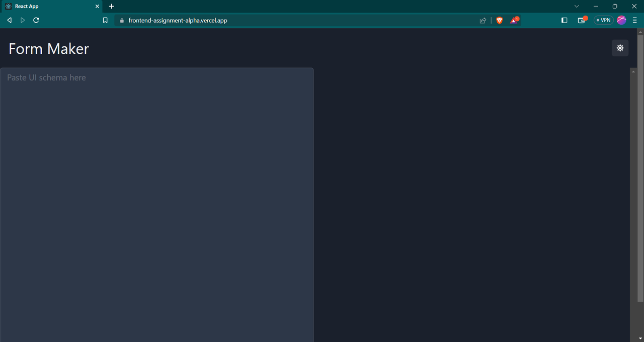Open the Brave Wallet icon
644x342 pixels.
point(582,20)
